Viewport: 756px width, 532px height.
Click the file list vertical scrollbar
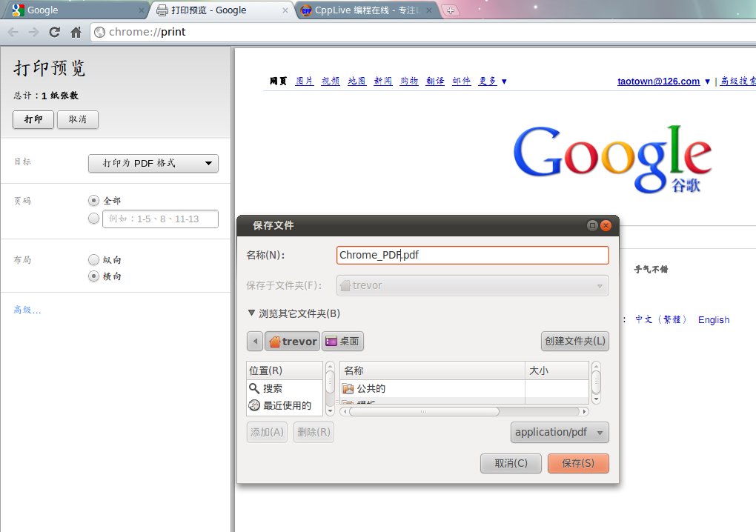[x=596, y=382]
